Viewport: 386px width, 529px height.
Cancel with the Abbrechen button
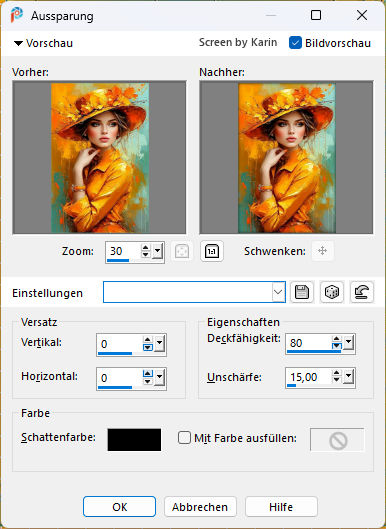pyautogui.click(x=200, y=507)
